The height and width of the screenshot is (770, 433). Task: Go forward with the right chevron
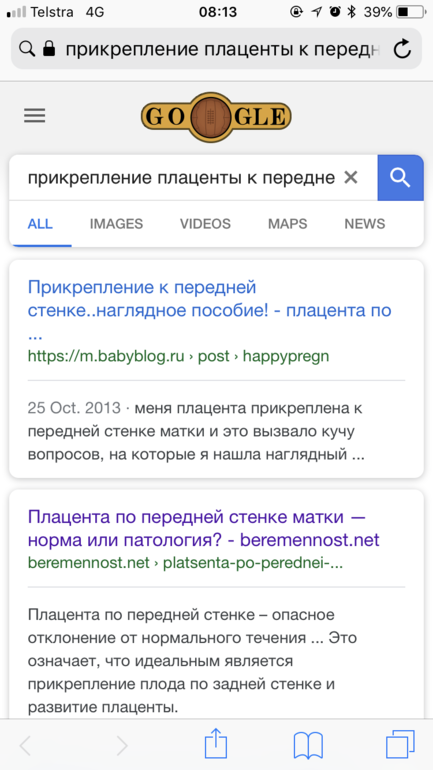coord(122,746)
